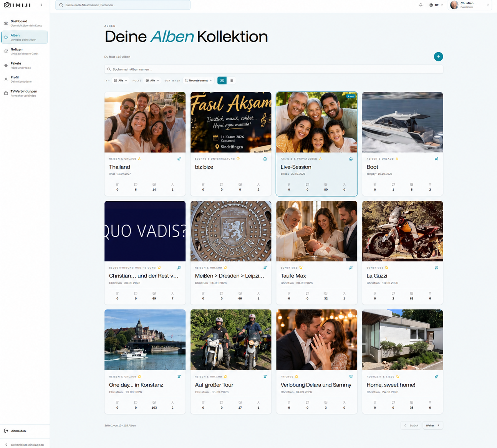The width and height of the screenshot is (497, 448).
Task: Open the DE language selector
Action: [436, 5]
